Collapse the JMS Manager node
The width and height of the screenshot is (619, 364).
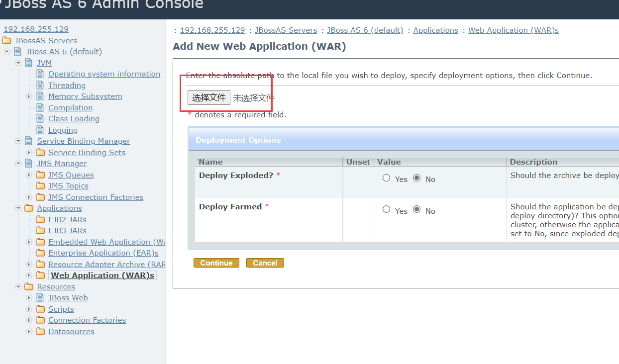[x=18, y=164]
